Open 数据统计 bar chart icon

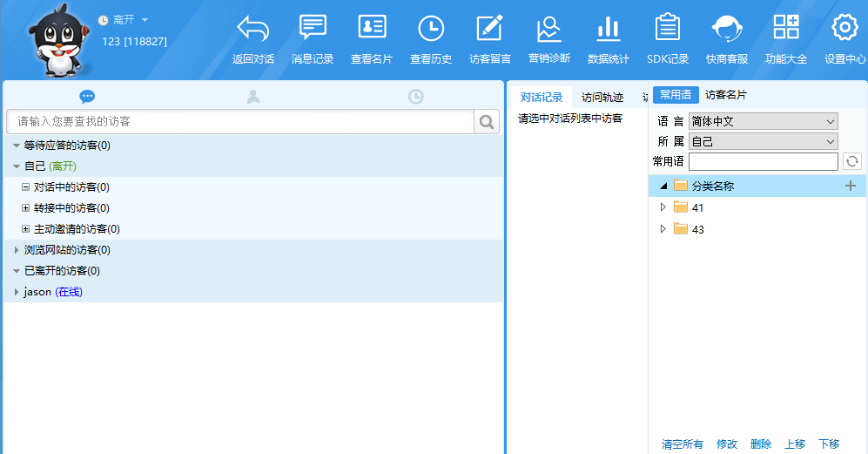(609, 29)
